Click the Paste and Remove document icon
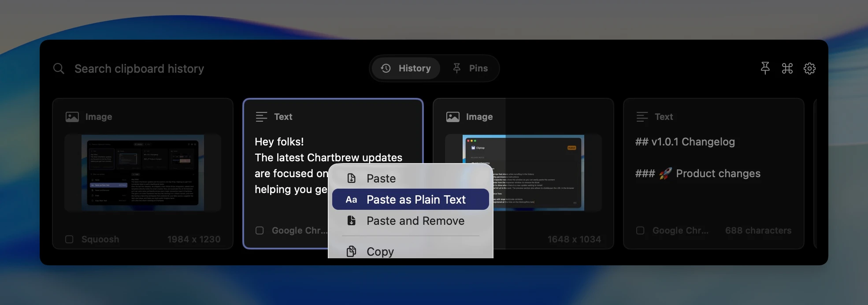Viewport: 868px width, 305px height. (352, 221)
